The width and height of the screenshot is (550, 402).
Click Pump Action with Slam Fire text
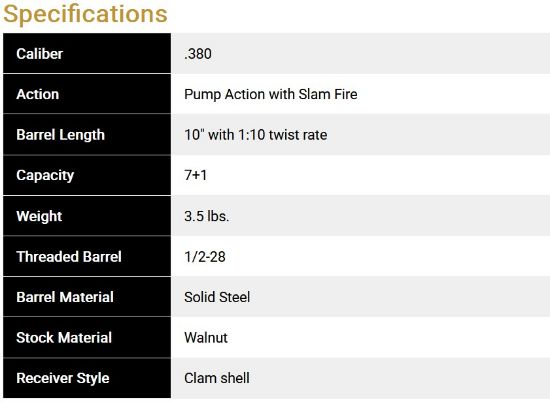(271, 94)
